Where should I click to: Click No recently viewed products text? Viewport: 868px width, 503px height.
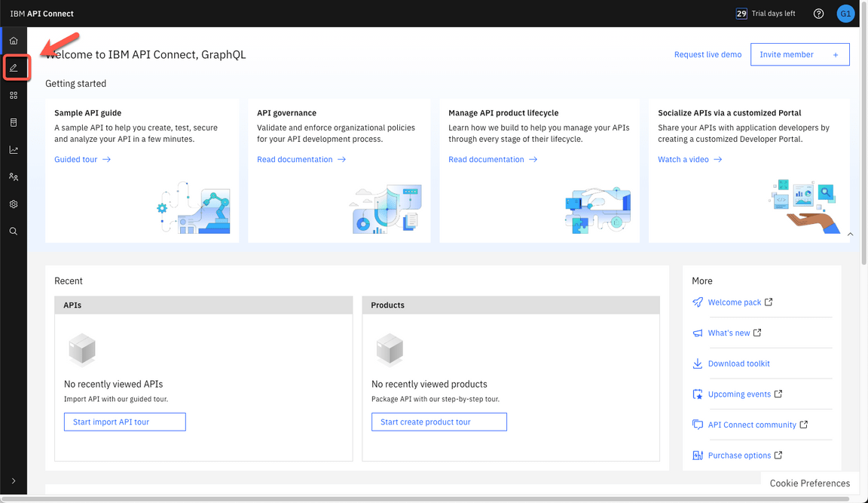[x=429, y=384]
